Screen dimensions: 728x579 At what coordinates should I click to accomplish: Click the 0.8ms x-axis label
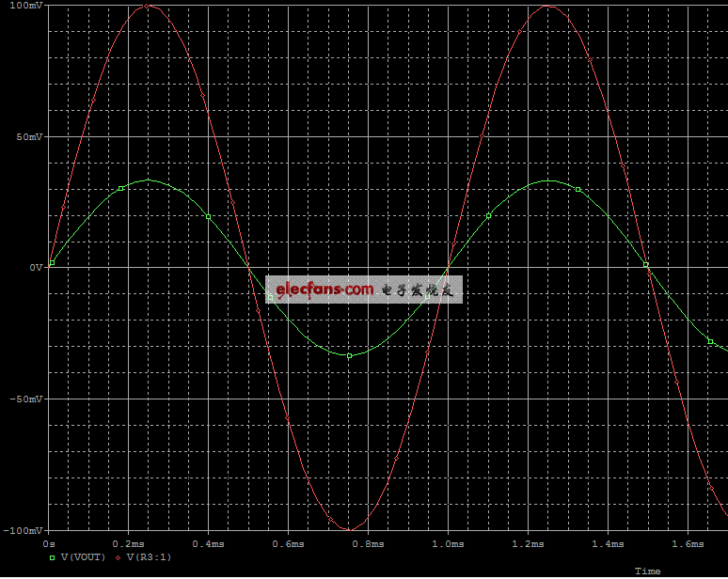[368, 543]
